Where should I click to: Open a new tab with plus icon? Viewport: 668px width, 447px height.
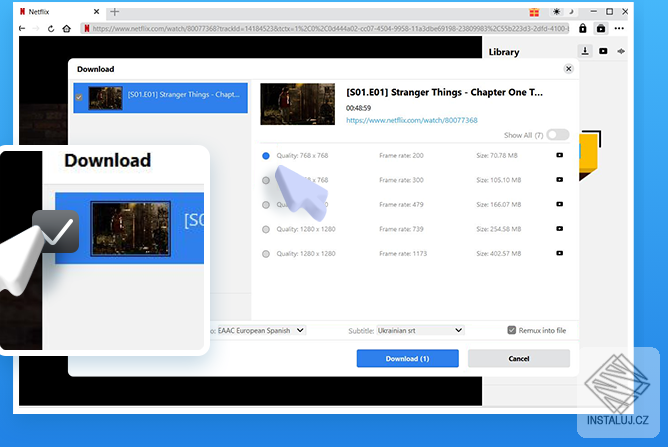115,12
